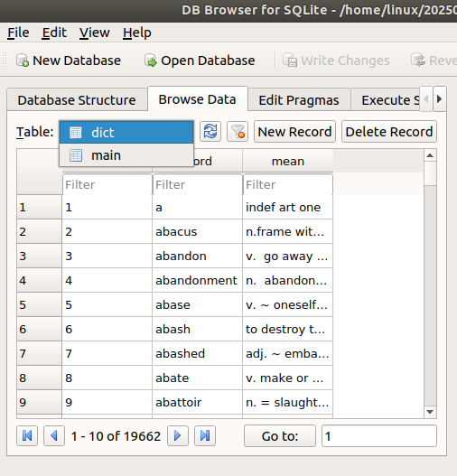Click the refresh table data icon
Screen dimensions: 457x476
[210, 132]
